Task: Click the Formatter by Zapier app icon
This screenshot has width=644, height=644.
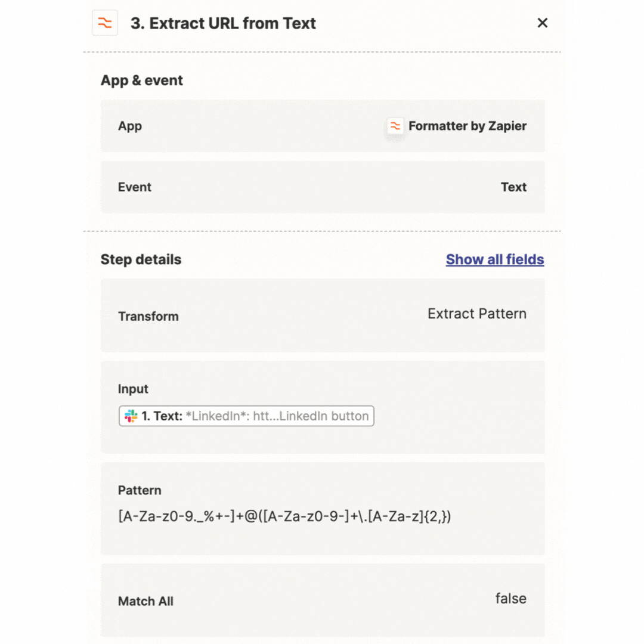Action: [x=395, y=126]
